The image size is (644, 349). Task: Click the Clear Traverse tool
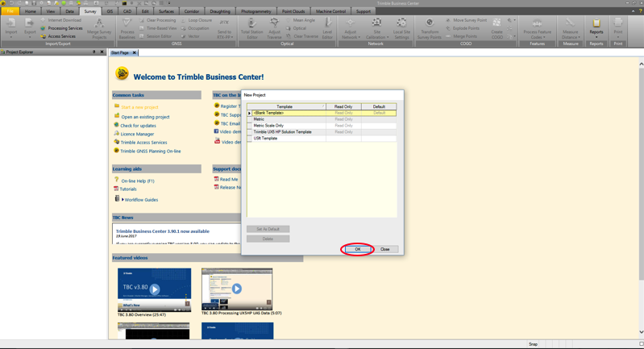click(x=302, y=36)
